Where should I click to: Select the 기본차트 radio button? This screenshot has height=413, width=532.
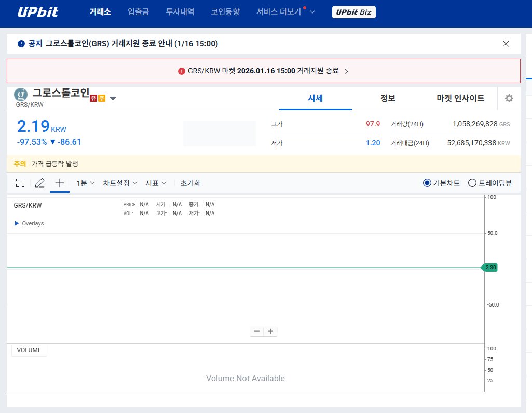coord(427,183)
